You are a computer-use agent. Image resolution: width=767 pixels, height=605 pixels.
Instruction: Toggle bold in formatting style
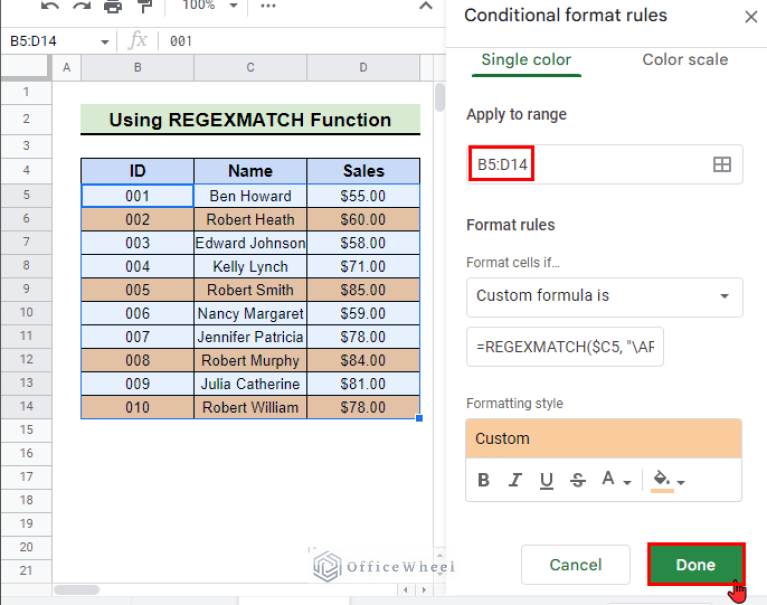point(484,480)
